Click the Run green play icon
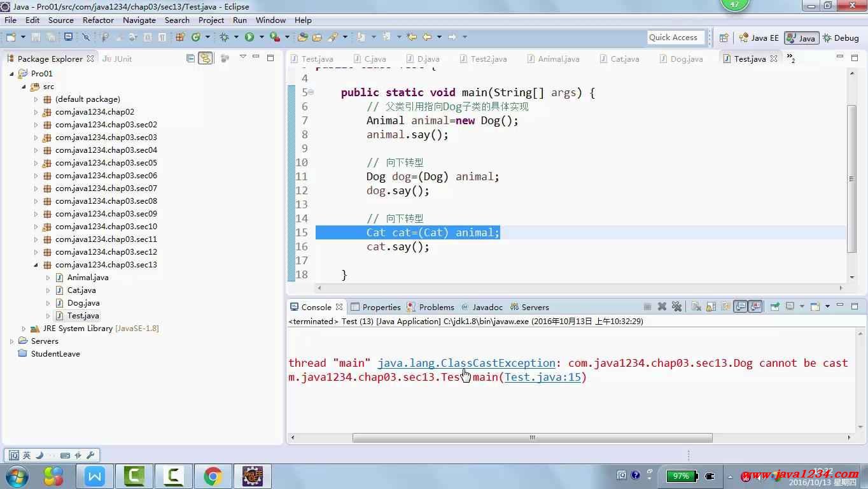868x489 pixels. point(249,38)
